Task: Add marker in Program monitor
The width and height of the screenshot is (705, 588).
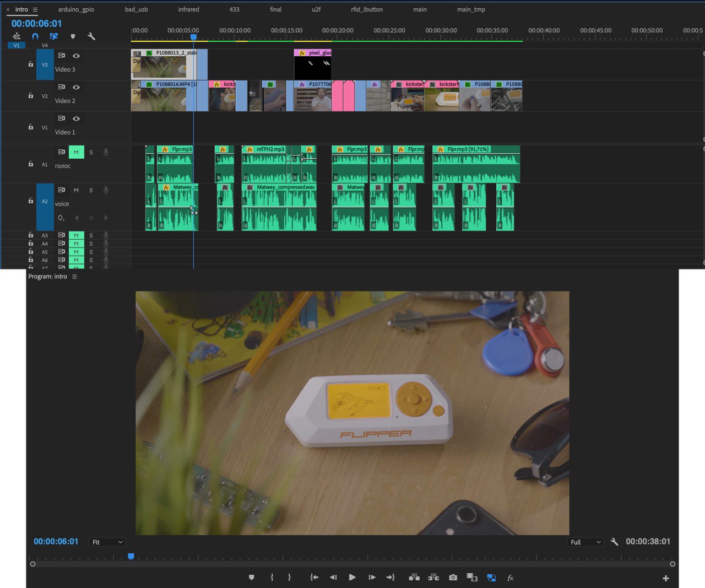Action: 252,578
